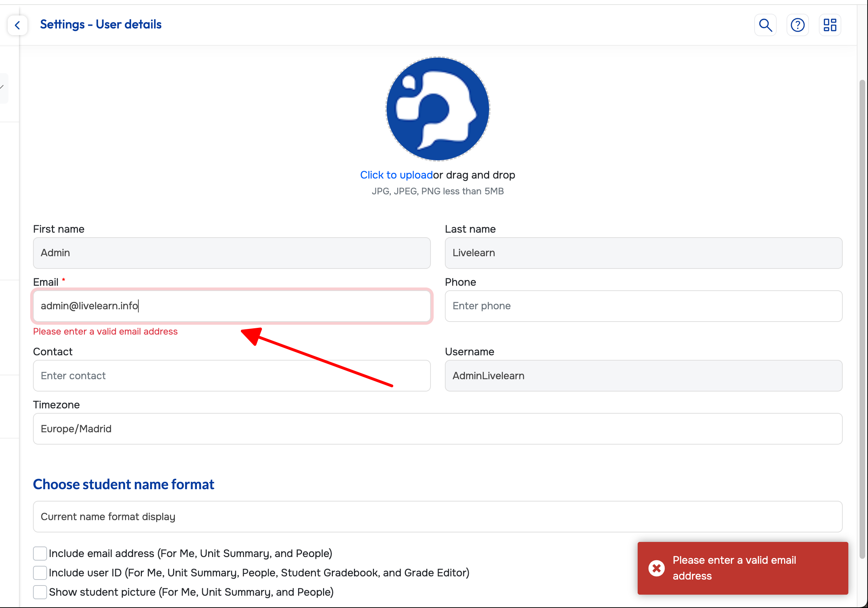
Task: Enable Show student picture checkbox
Action: coord(40,592)
